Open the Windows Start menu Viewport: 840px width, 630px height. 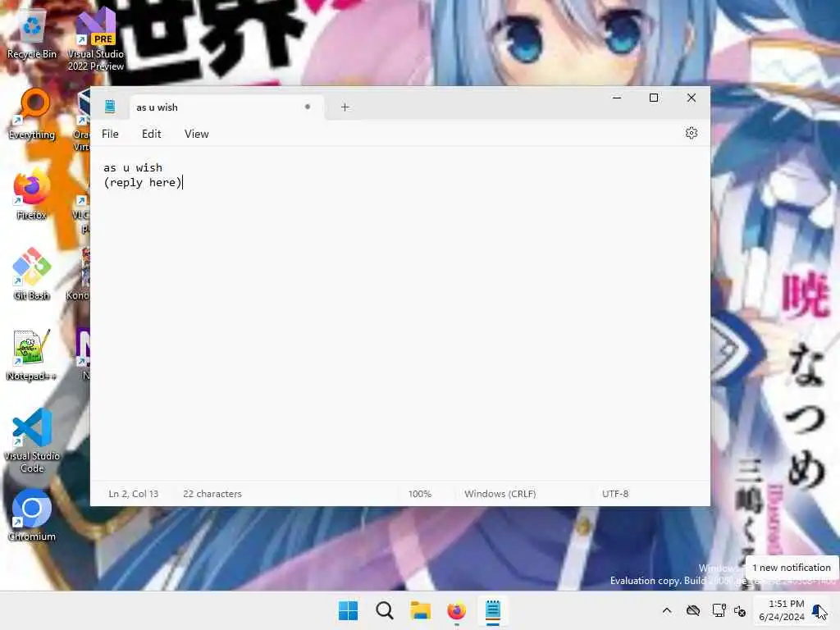pyautogui.click(x=348, y=610)
